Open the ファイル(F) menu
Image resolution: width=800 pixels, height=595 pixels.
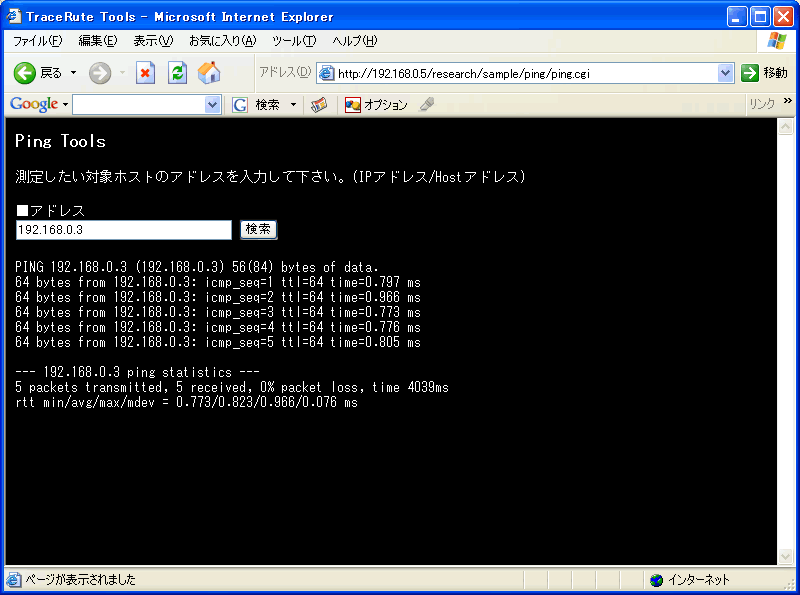(x=38, y=41)
